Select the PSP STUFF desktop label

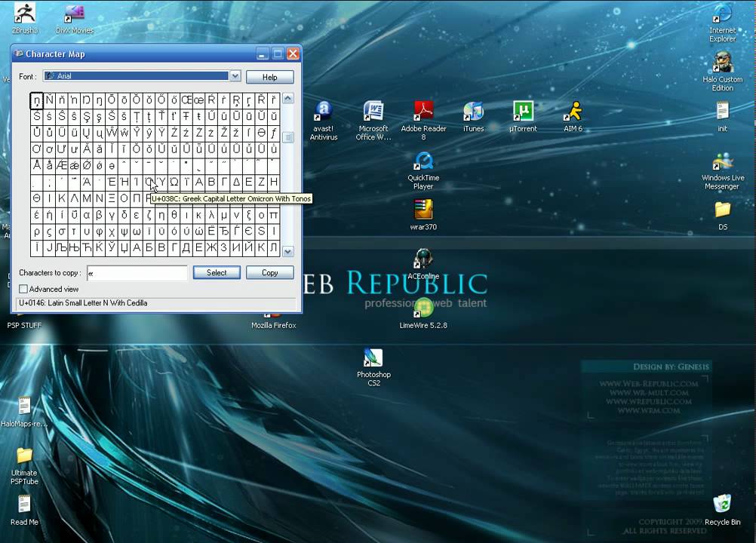click(x=24, y=325)
